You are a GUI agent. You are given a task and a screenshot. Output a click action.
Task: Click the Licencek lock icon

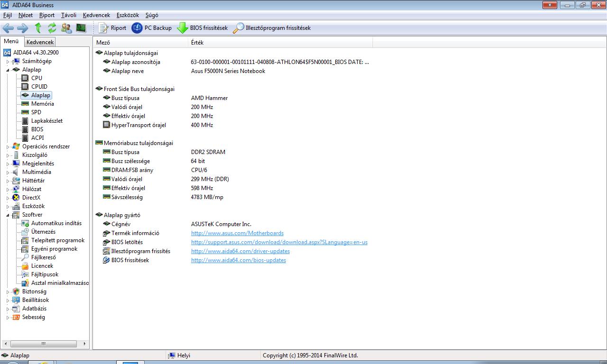[x=25, y=266]
